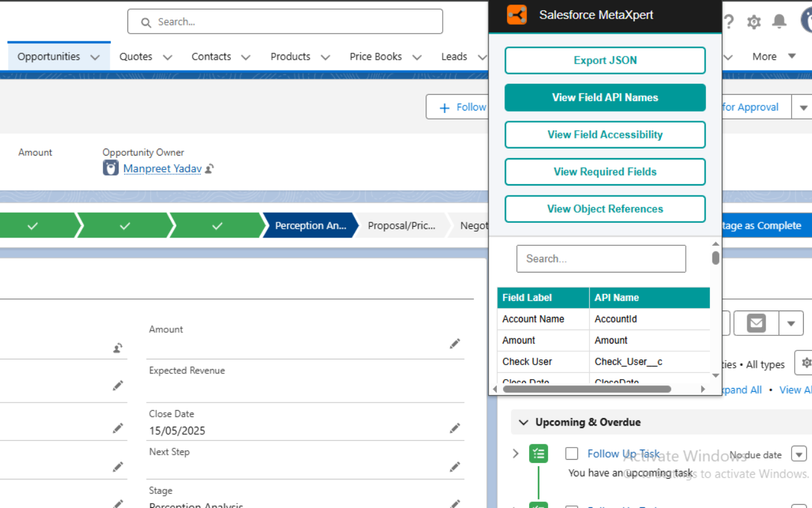
Task: Select the Proposal/Price path stage
Action: [x=401, y=225]
